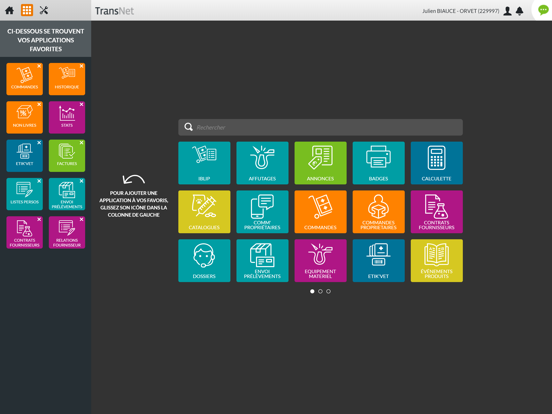Open the Etik'vet tile in main grid

[x=378, y=261]
